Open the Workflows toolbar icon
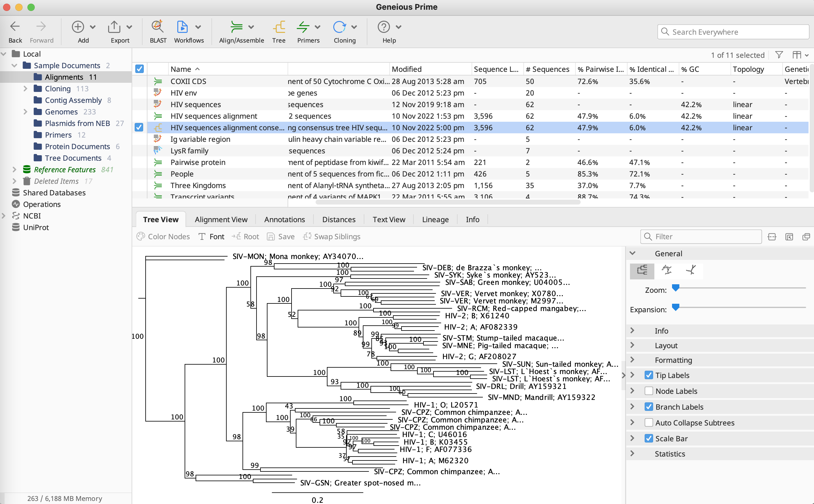 (x=182, y=27)
